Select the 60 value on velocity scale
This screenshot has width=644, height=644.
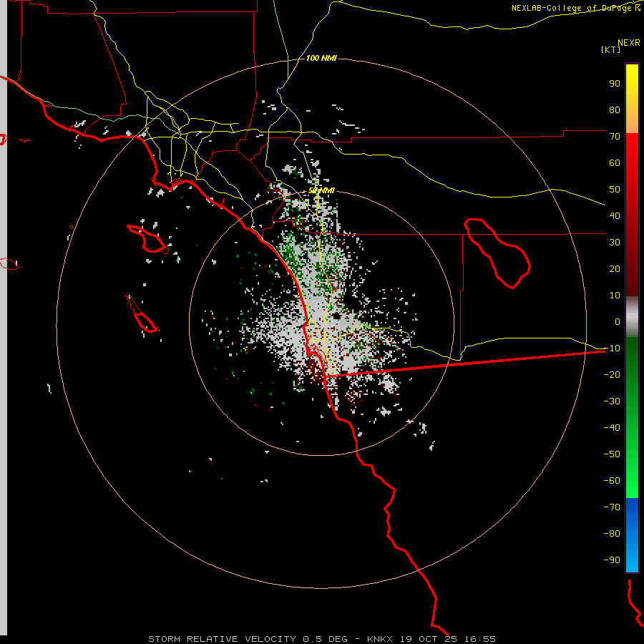(615, 162)
